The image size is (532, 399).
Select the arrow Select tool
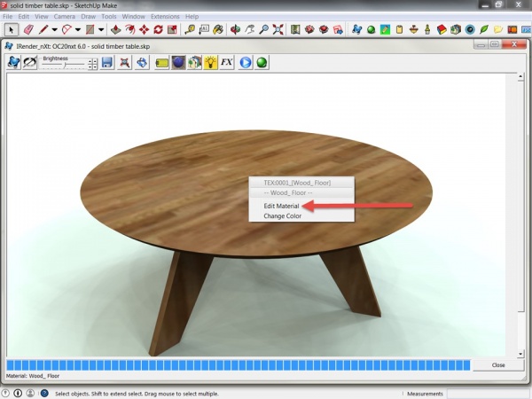tap(11, 29)
